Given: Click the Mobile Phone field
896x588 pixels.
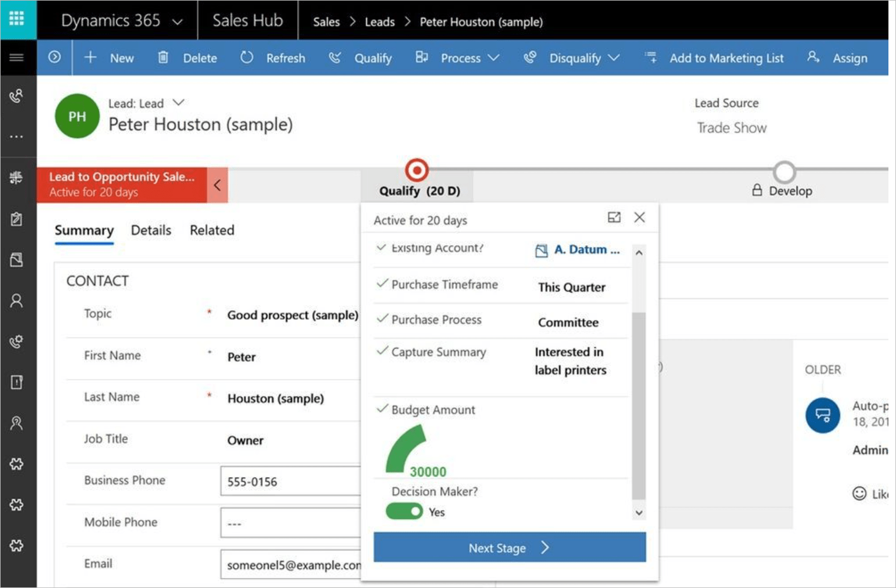Looking at the screenshot, I should (x=290, y=523).
